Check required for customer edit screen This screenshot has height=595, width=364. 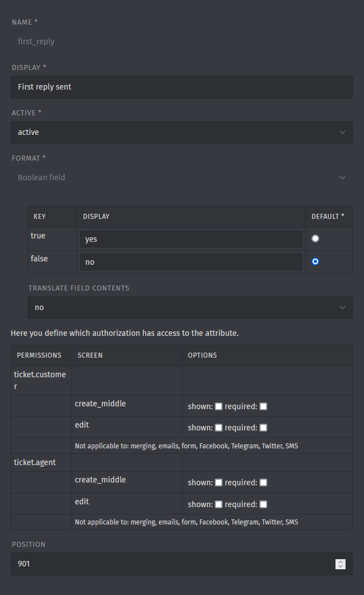coord(263,428)
